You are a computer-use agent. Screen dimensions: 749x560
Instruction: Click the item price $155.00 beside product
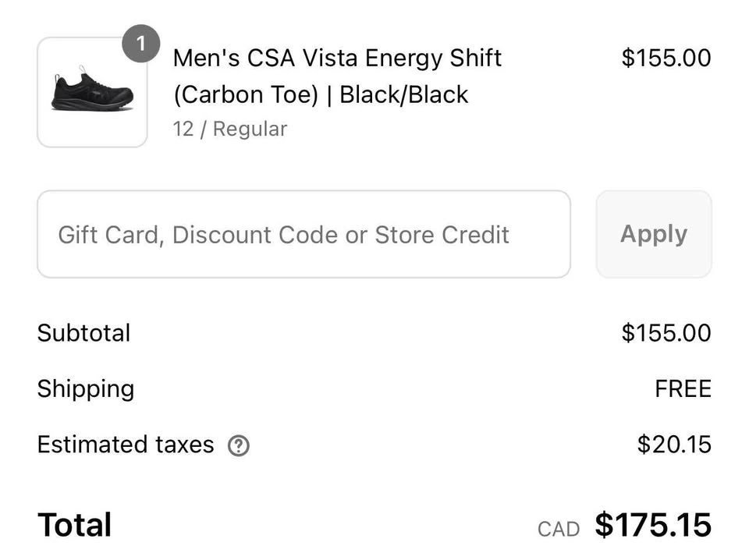[x=666, y=58]
